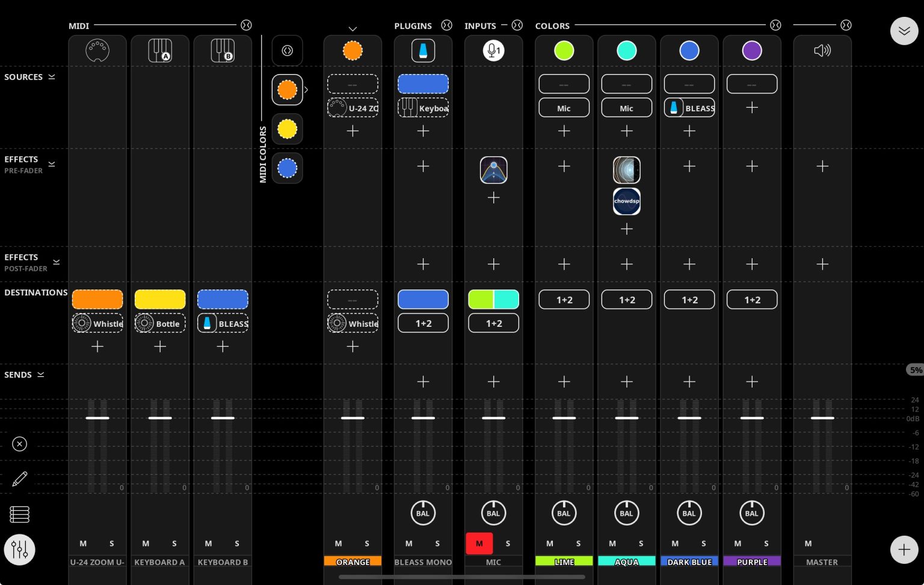Click the speaker icon on the MASTER channel
The width and height of the screenshot is (924, 585).
(822, 51)
